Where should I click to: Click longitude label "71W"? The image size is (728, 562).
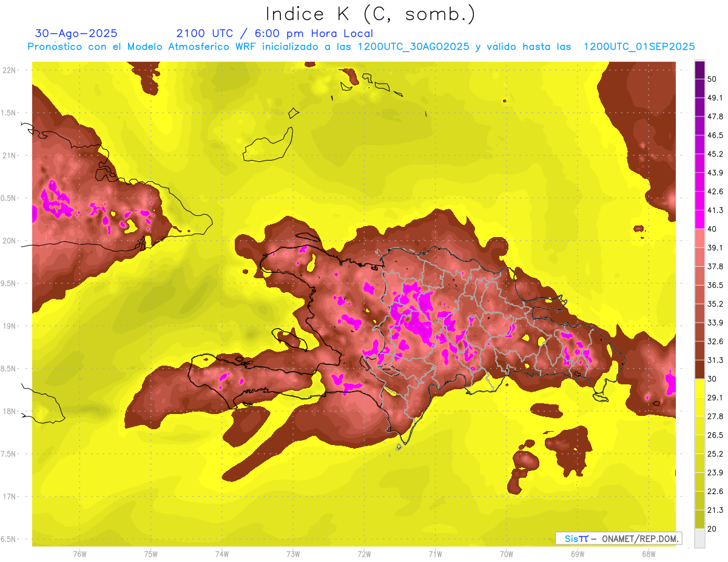[x=435, y=554]
